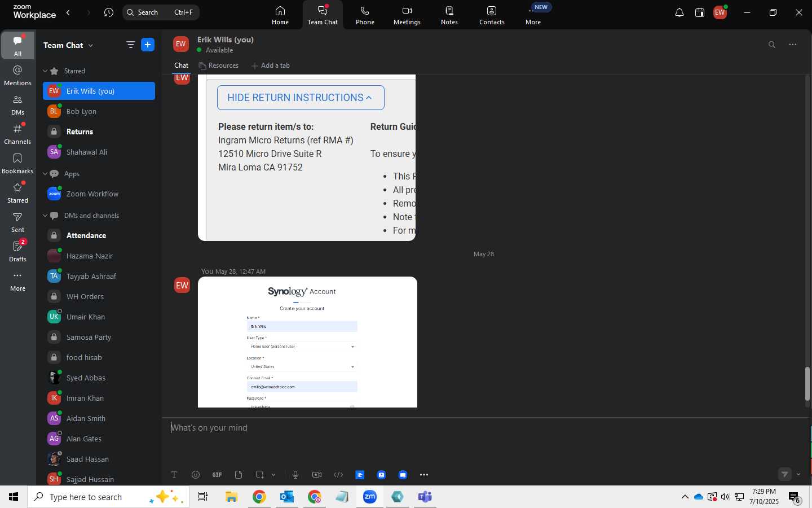Click Hide Return Instructions button
This screenshot has width=812, height=508.
[301, 98]
